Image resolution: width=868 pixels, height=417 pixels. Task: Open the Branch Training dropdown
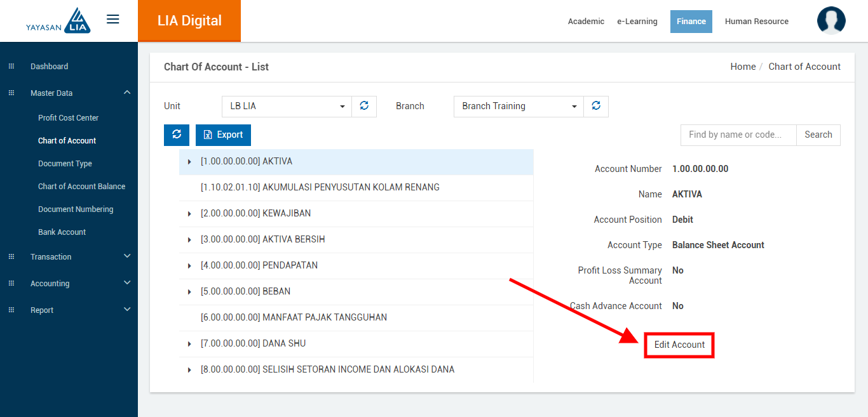(x=519, y=106)
